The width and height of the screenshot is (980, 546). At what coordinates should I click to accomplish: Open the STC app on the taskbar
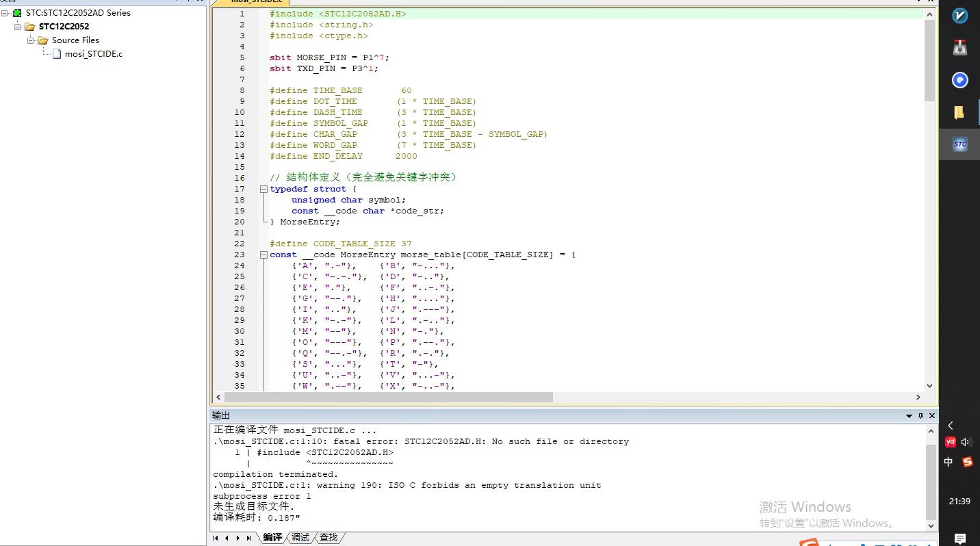coord(960,144)
